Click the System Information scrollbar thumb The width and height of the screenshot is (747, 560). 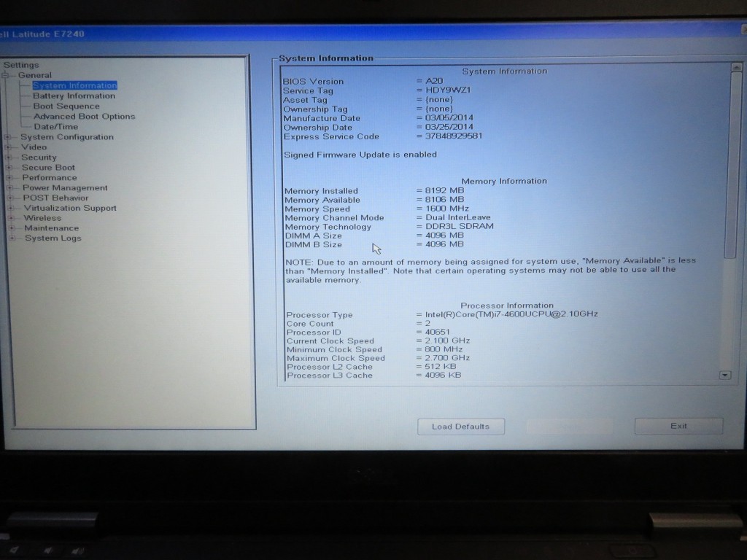(x=731, y=164)
